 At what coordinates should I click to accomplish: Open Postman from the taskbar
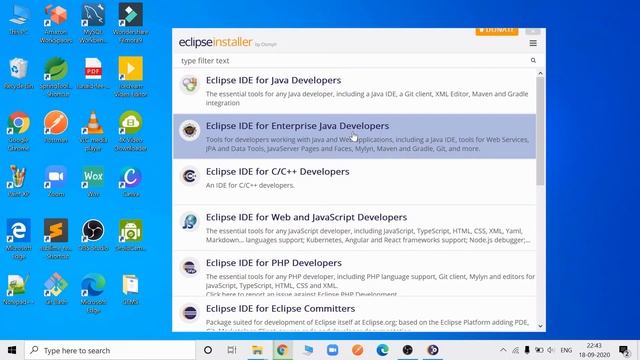(358, 350)
